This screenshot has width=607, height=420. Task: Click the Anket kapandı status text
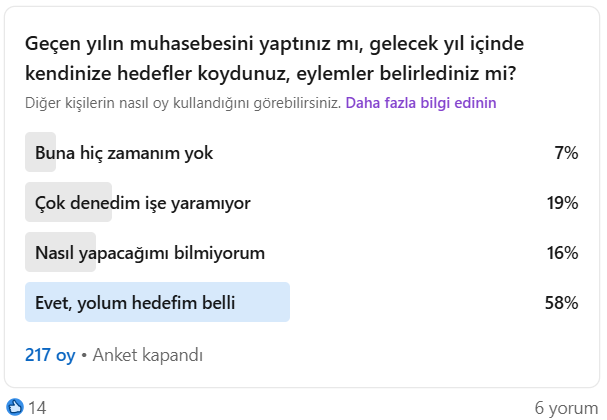click(x=147, y=355)
